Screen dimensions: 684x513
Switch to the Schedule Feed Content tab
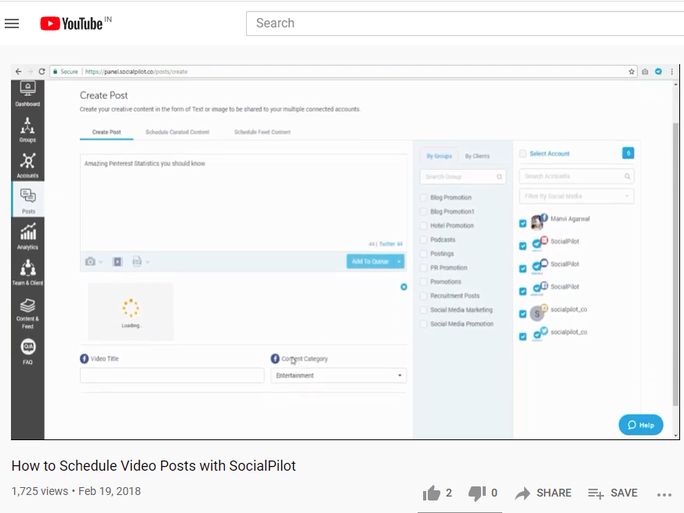(x=262, y=132)
